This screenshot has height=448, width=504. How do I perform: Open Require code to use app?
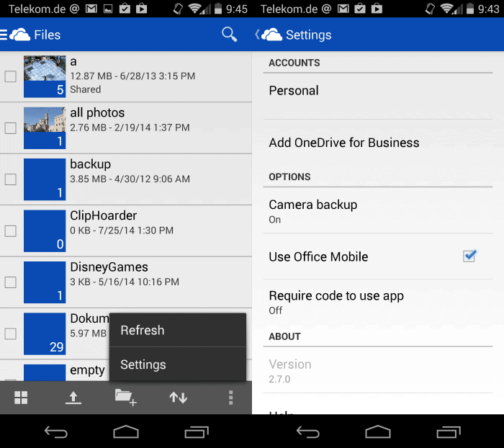click(378, 303)
